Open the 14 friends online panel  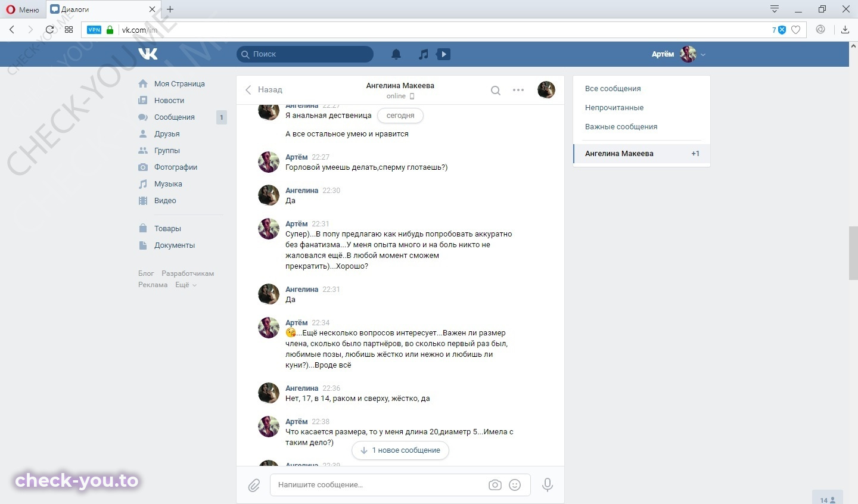828,499
